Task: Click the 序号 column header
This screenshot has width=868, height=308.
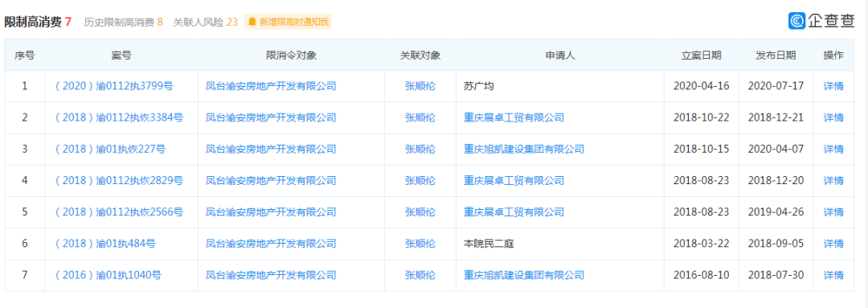Action: tap(25, 55)
